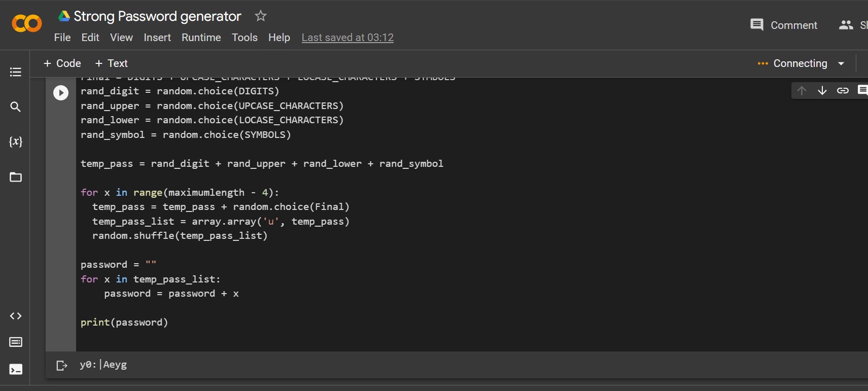This screenshot has height=391, width=868.
Task: Add comment to cell icon
Action: (862, 90)
